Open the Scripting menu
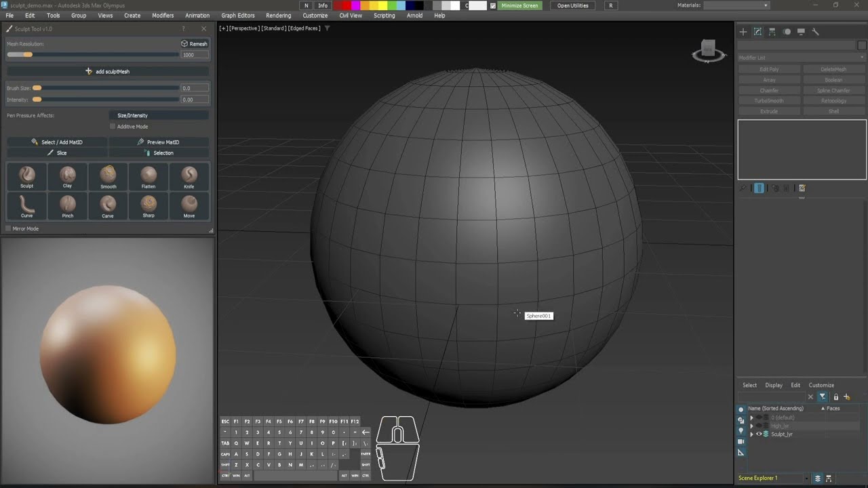The width and height of the screenshot is (868, 488). click(x=384, y=16)
